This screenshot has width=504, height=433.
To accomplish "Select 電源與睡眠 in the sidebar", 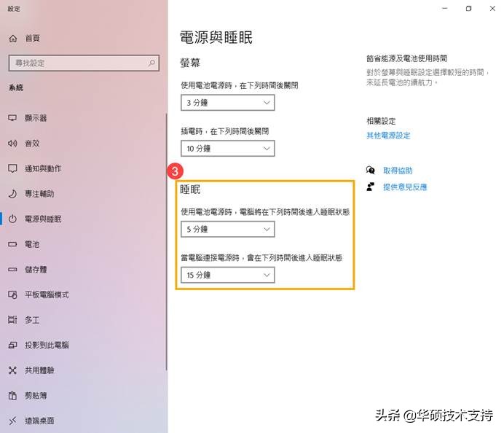I will (43, 219).
